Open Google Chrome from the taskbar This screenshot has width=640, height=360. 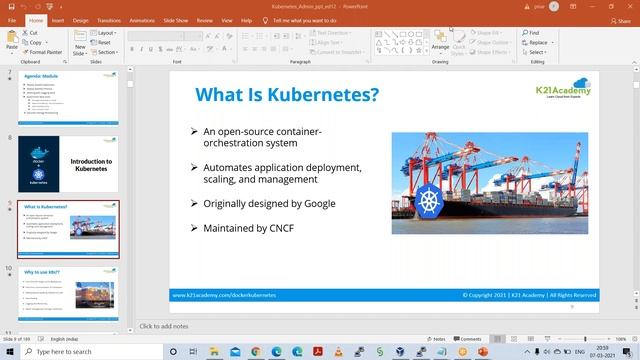pos(256,351)
